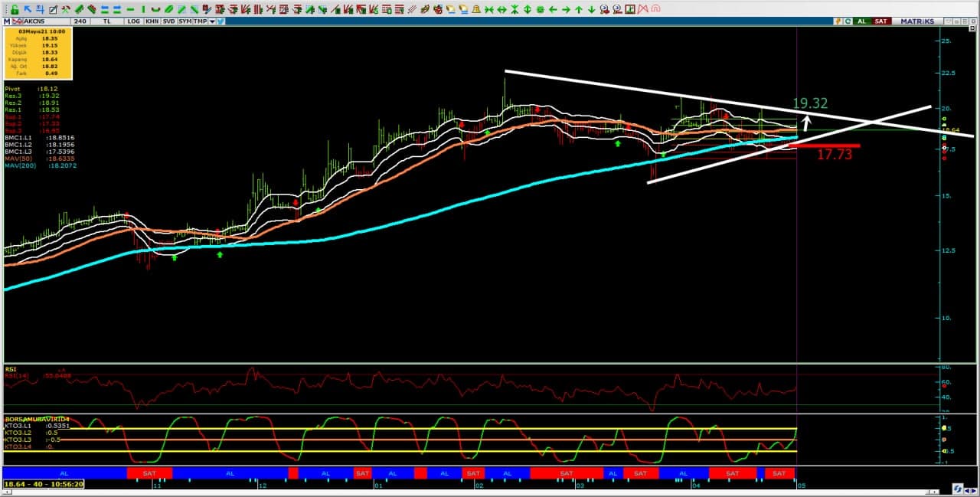
Task: Toggle the SVD option in chart header
Action: point(168,21)
